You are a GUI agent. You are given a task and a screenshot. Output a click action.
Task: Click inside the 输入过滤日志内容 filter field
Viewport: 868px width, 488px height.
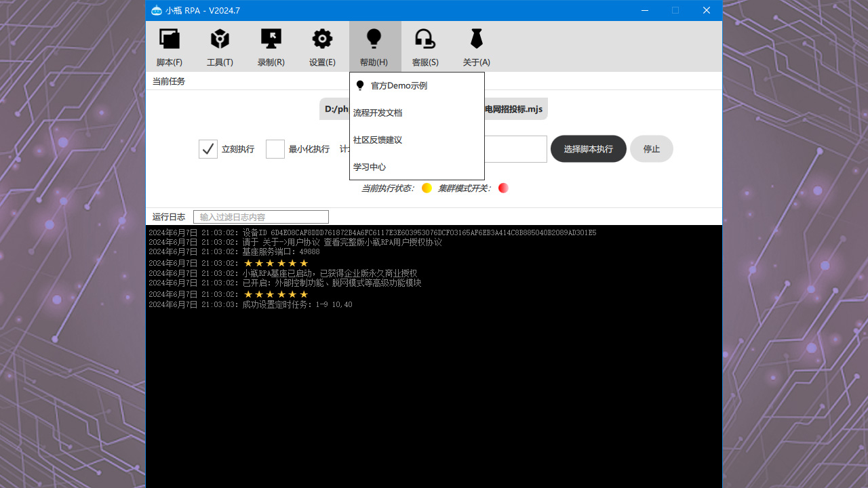tap(260, 216)
